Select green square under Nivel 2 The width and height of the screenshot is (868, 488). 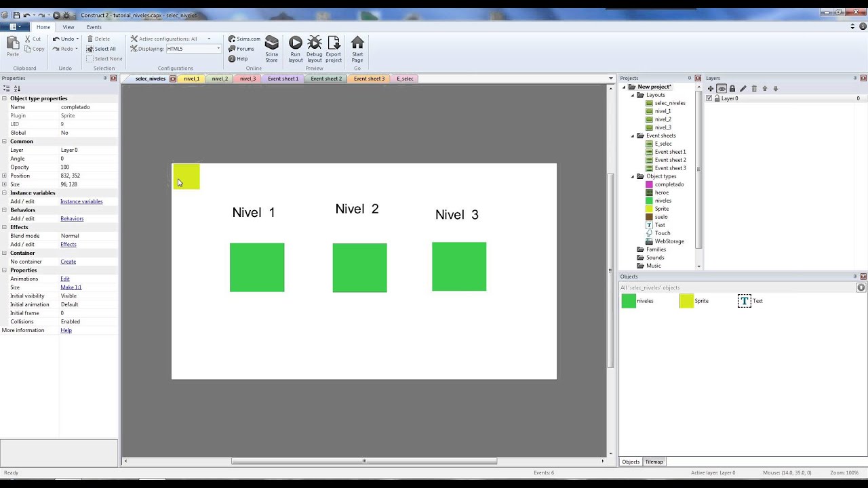[x=359, y=268]
